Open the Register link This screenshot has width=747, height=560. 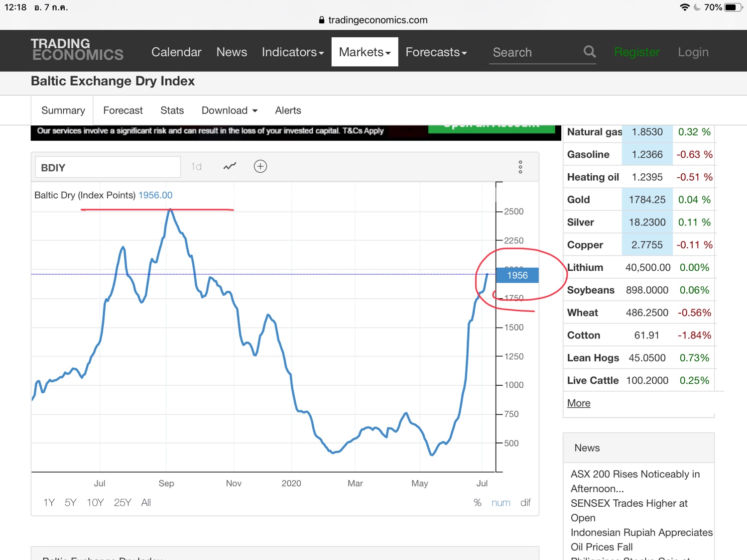[636, 52]
